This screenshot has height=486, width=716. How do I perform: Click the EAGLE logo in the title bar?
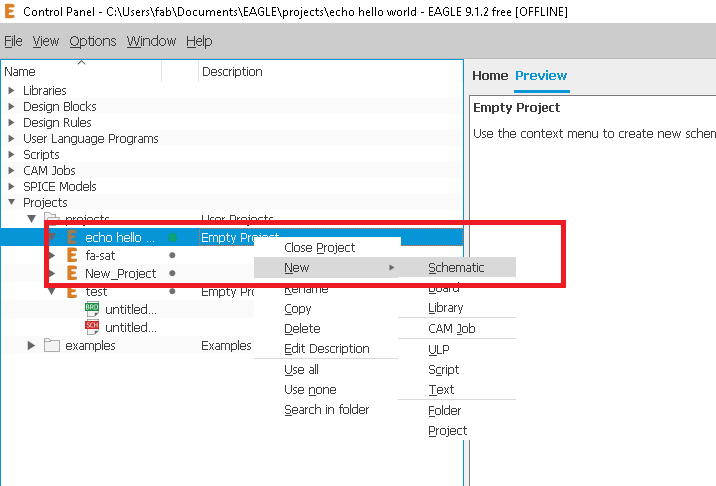(10, 11)
